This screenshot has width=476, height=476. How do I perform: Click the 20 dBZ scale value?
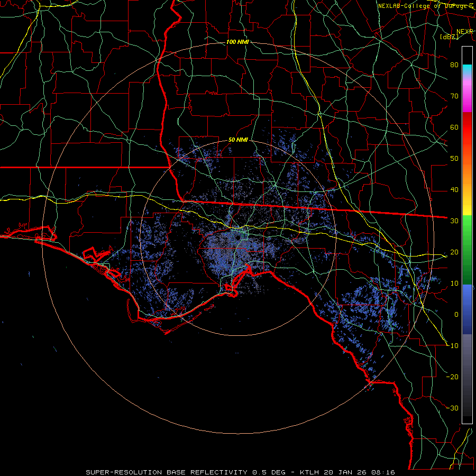[x=454, y=252]
